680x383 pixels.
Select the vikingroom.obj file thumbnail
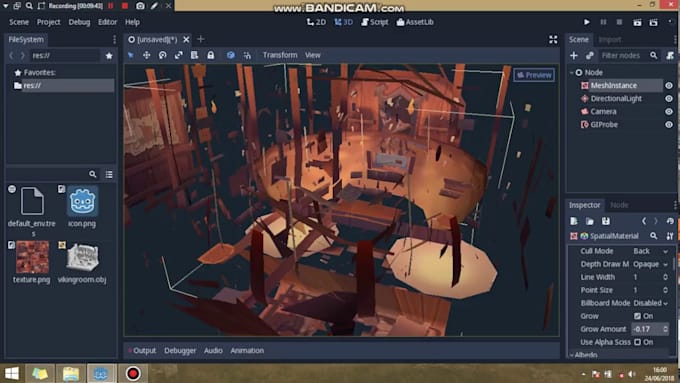[82, 257]
